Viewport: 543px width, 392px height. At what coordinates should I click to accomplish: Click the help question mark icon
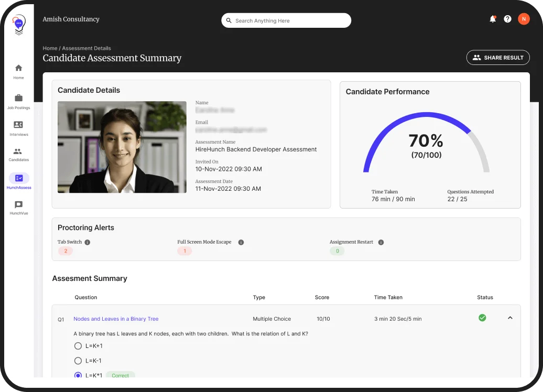(x=507, y=19)
